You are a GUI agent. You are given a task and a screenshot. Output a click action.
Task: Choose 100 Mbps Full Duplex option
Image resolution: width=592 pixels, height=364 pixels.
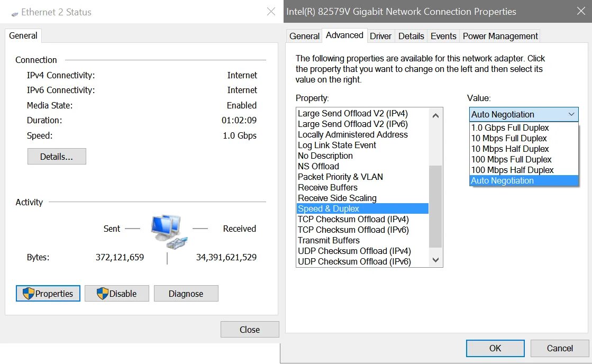tap(524, 159)
